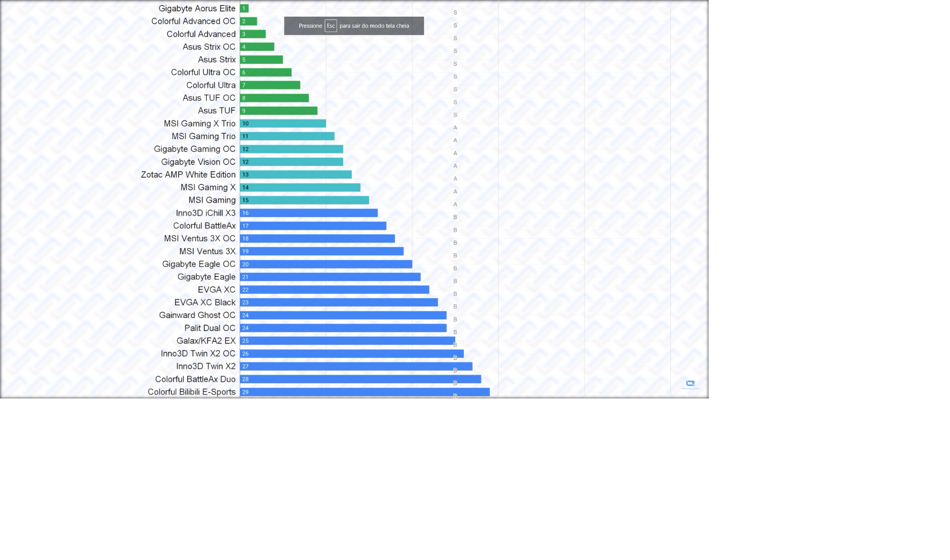The image size is (950, 560).
Task: Click the Gigabyte Eagle row label
Action: [206, 277]
